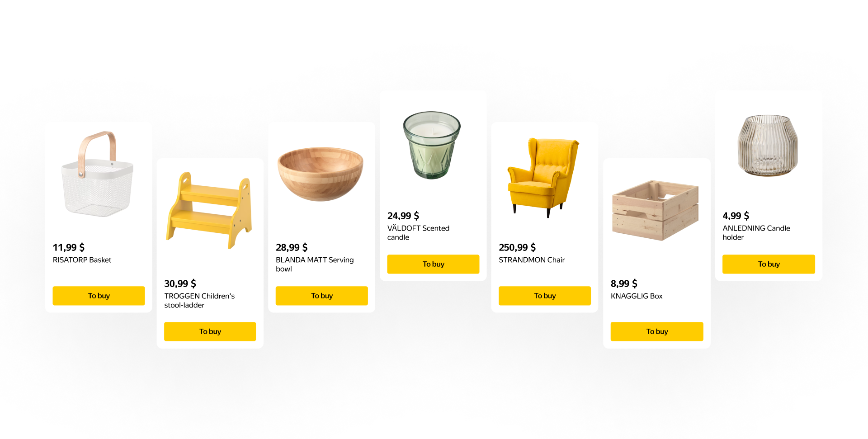The image size is (868, 439).
Task: Click To buy under TROGGEN stool-ladder
Action: click(x=210, y=331)
